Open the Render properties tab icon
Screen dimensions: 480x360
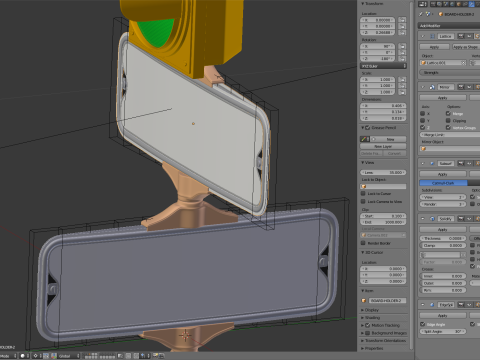click(x=433, y=4)
